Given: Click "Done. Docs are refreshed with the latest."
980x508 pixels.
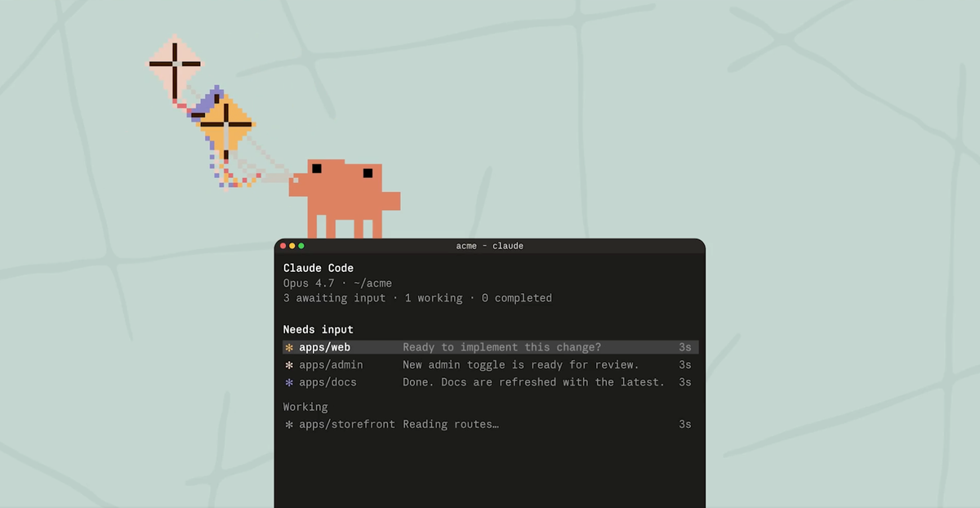Looking at the screenshot, I should (534, 382).
